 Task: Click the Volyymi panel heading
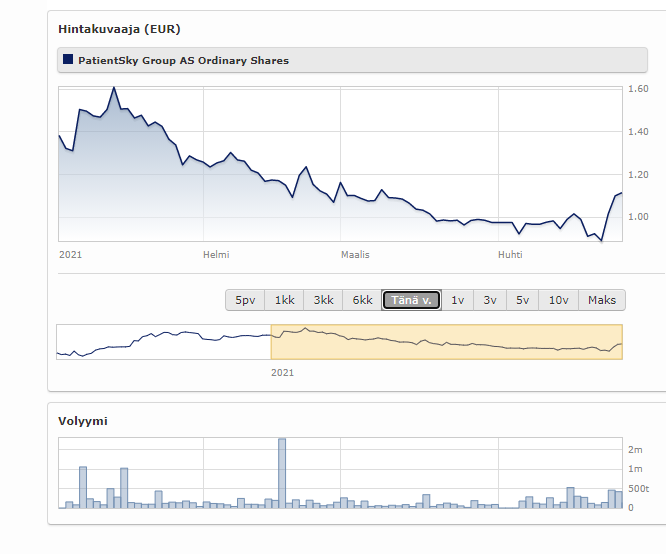(83, 421)
